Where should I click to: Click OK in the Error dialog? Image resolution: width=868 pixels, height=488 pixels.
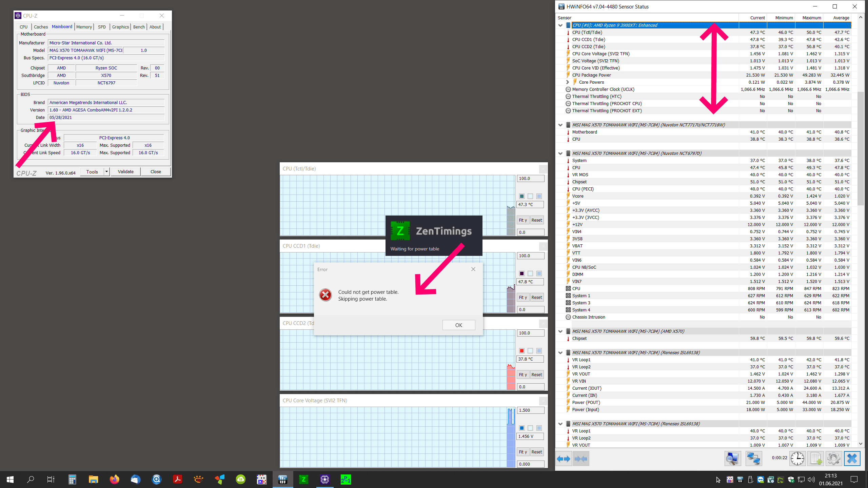point(459,325)
